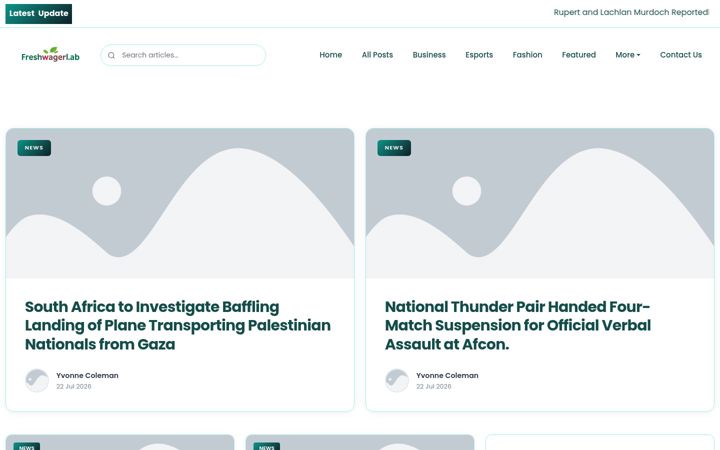Go to All Posts
Image resolution: width=720 pixels, height=450 pixels.
(377, 55)
